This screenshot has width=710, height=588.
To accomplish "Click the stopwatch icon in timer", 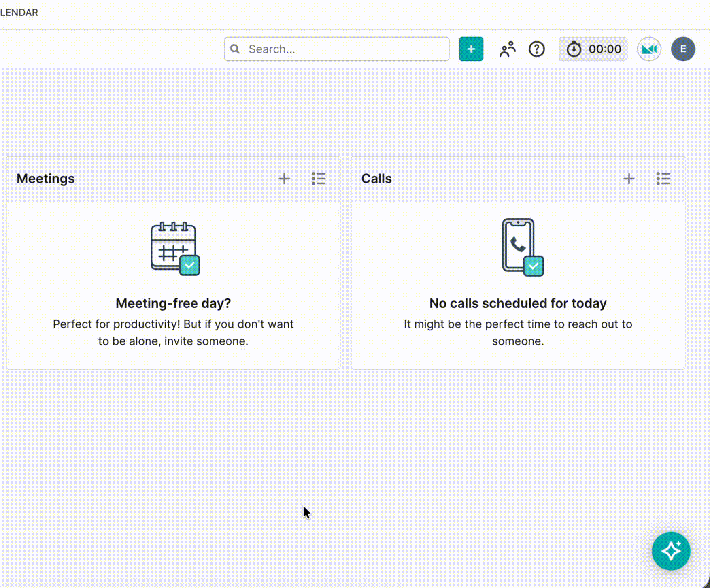I will coord(574,49).
